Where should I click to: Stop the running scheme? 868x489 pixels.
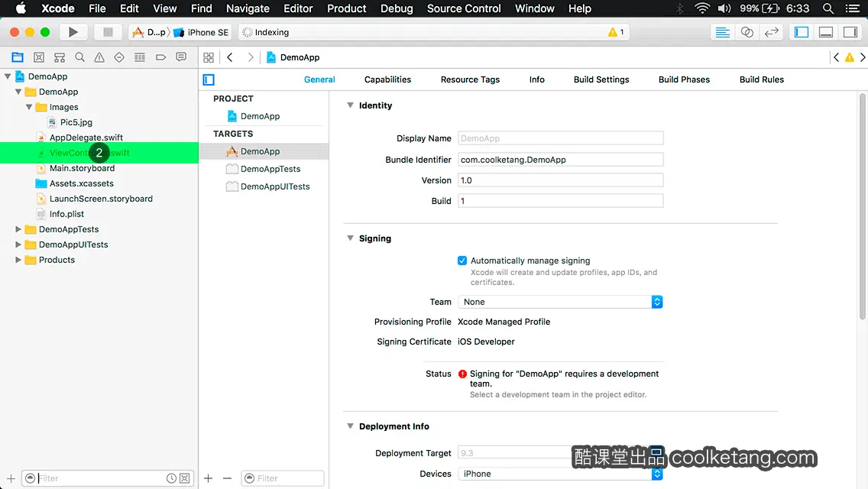(108, 32)
